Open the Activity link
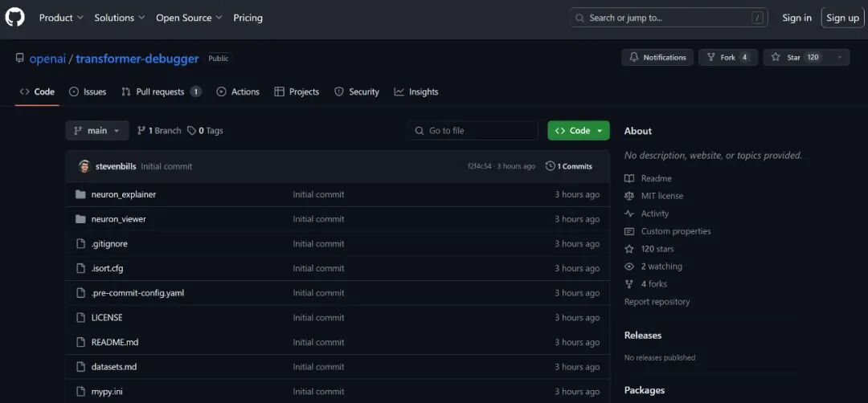 point(646,214)
